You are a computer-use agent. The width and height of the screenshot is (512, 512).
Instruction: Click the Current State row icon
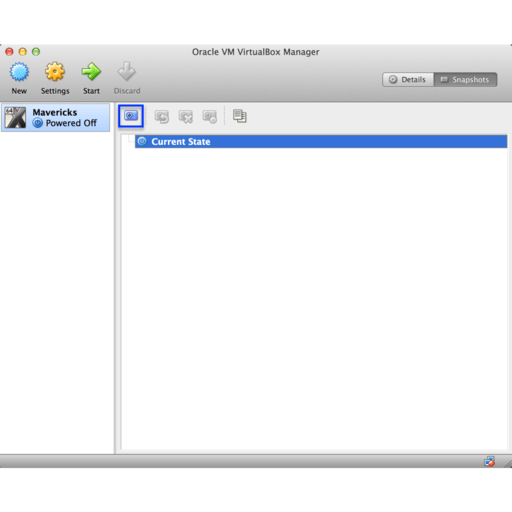[142, 141]
